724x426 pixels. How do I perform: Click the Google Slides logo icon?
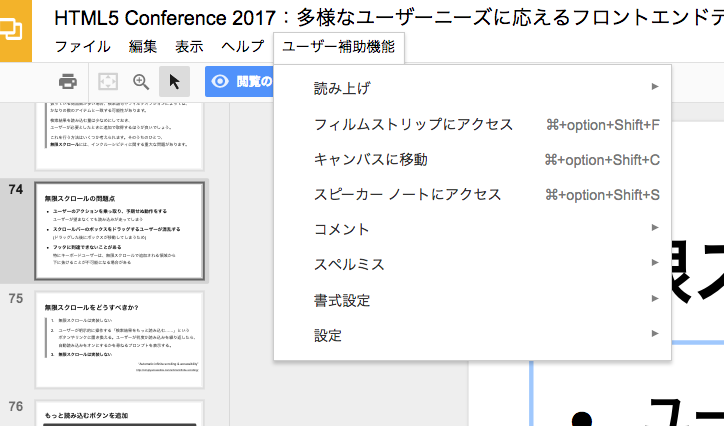[x=17, y=31]
